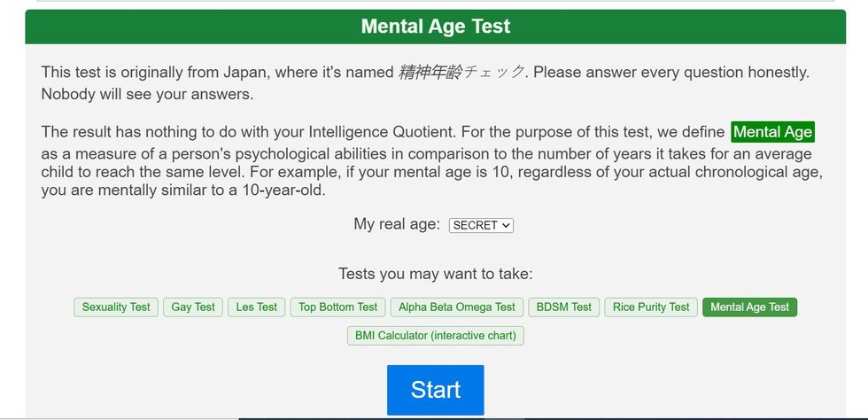
Task: Visit the Alpha Beta Omega Test
Action: 456,307
